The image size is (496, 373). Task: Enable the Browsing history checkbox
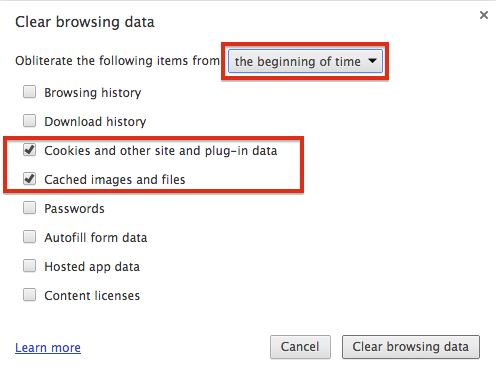pos(29,92)
